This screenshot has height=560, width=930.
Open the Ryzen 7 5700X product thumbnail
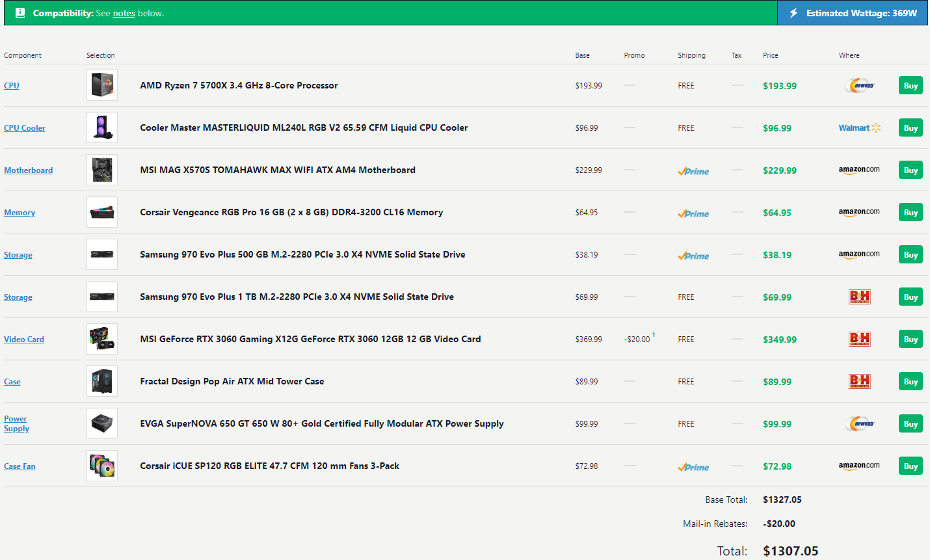pos(102,85)
